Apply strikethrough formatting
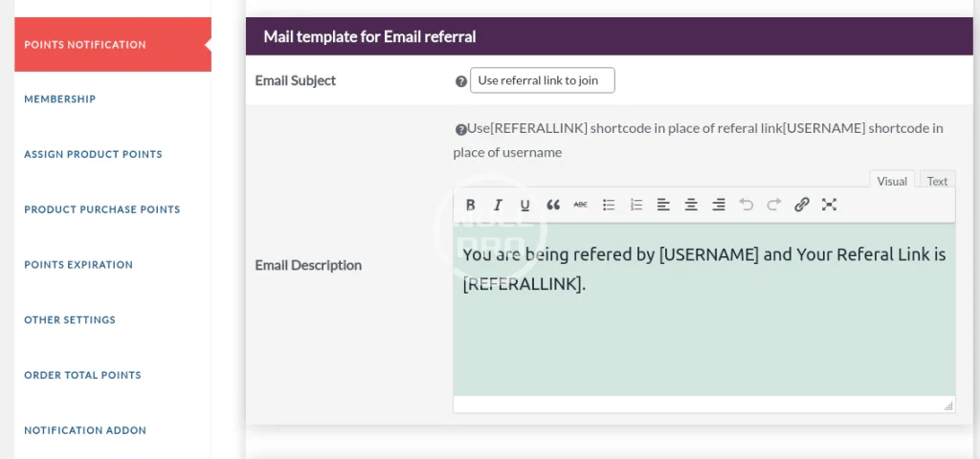 pos(581,205)
